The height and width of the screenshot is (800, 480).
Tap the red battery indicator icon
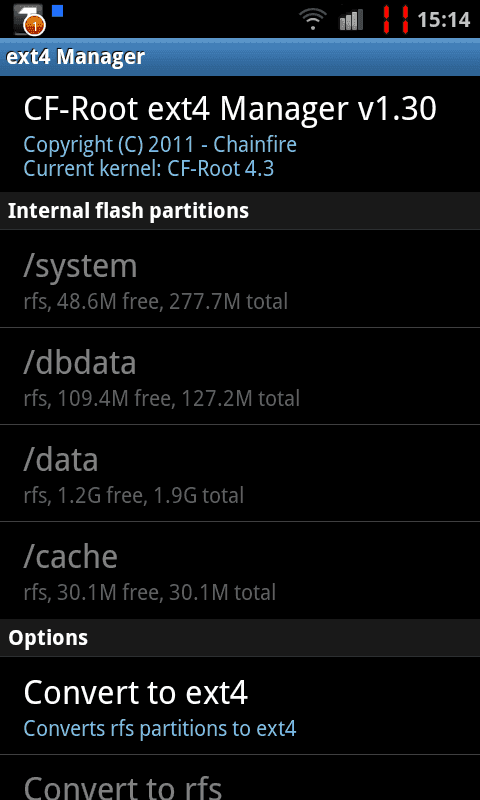pyautogui.click(x=396, y=20)
